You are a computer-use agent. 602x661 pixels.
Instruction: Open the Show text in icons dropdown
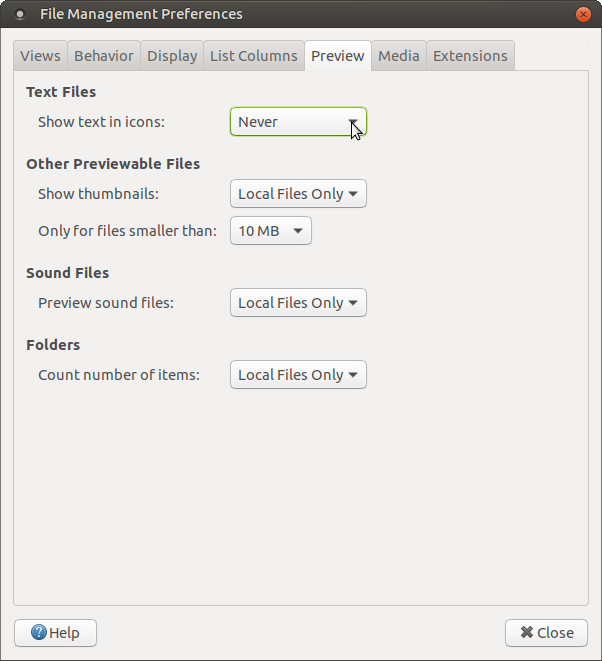click(298, 122)
